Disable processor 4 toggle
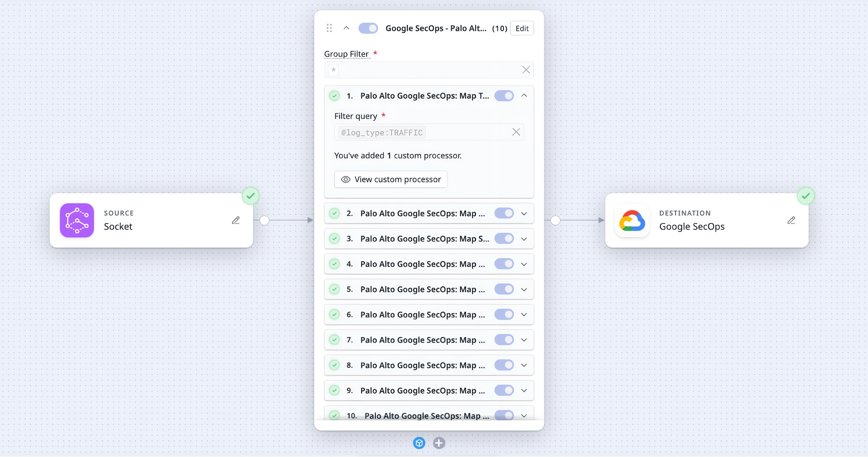Screen dimensions: 868x457 (504, 264)
